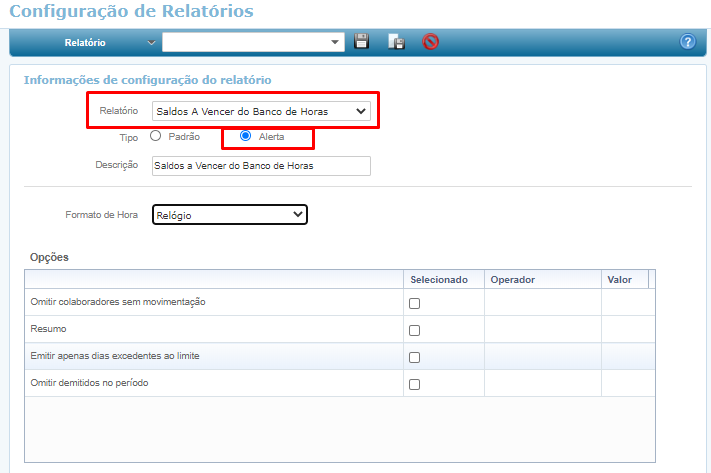The width and height of the screenshot is (711, 473).
Task: Click the Selecionado column header
Action: point(439,280)
